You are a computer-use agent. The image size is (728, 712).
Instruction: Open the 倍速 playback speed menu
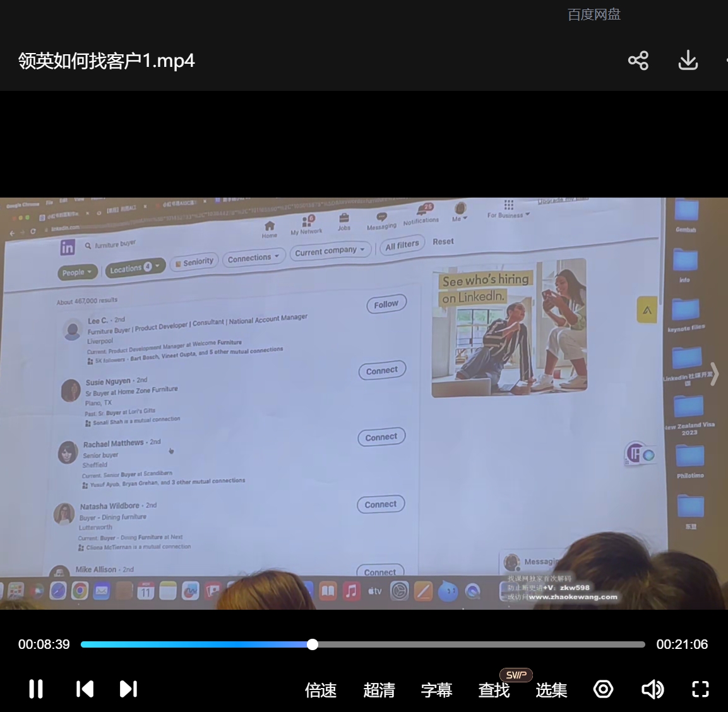(321, 690)
